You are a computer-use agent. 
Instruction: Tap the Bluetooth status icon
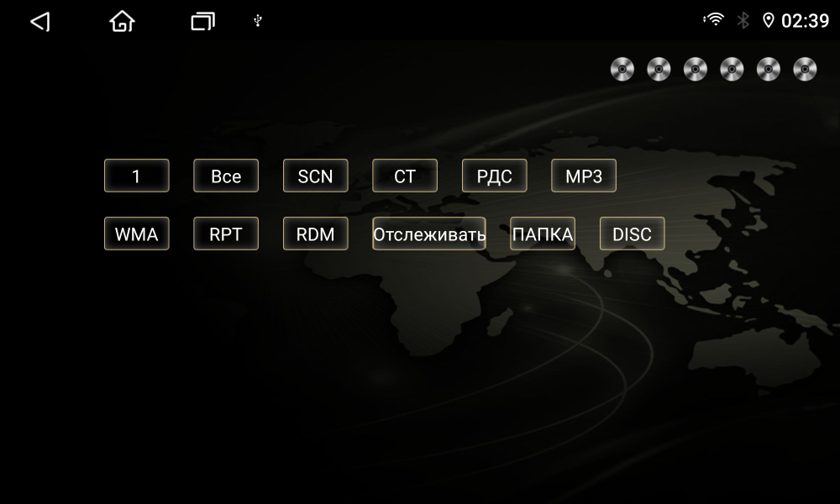coord(743,21)
